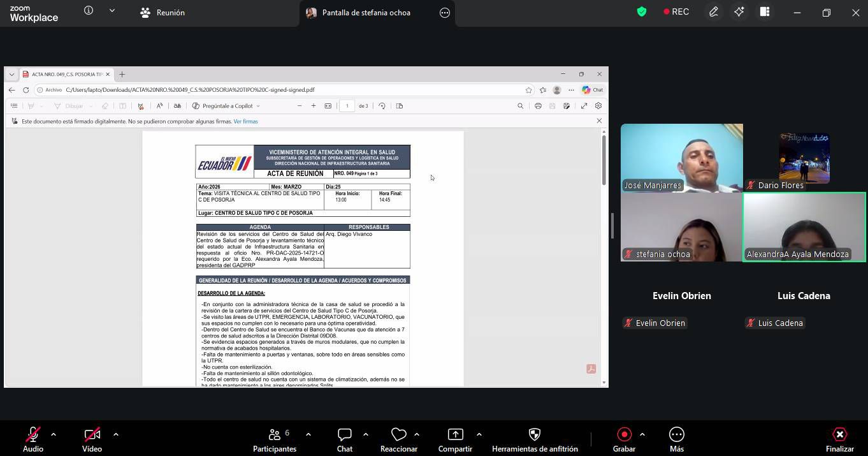The image size is (868, 456).
Task: Unmute microphone with the Audio button
Action: coord(33,435)
